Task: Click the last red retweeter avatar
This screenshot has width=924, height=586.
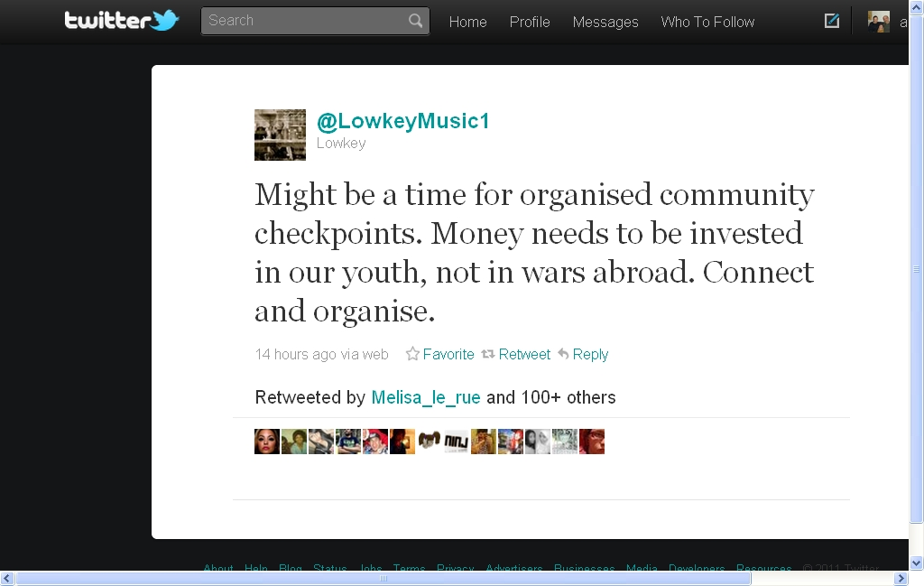Action: point(592,442)
